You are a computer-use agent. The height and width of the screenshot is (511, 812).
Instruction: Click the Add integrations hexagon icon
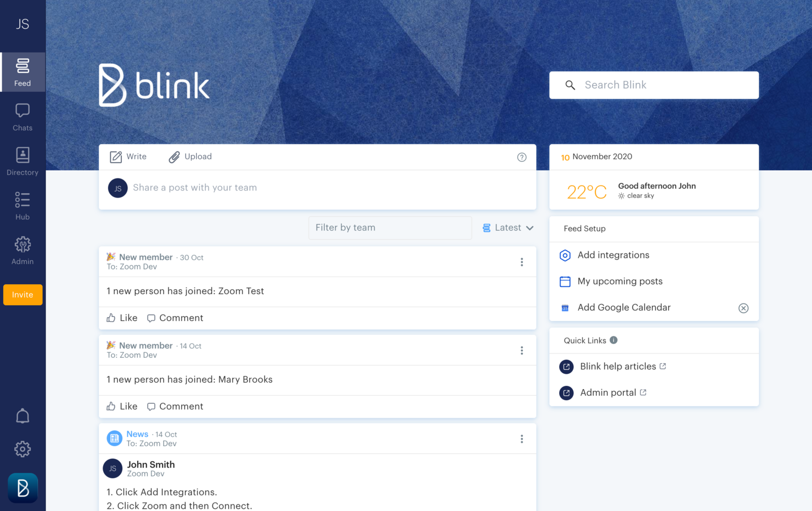point(565,255)
